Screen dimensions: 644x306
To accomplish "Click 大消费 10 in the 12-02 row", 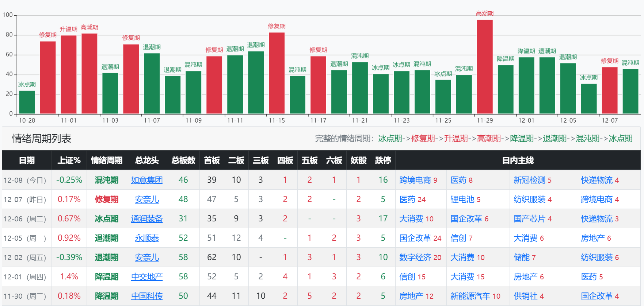I will pos(468,257).
